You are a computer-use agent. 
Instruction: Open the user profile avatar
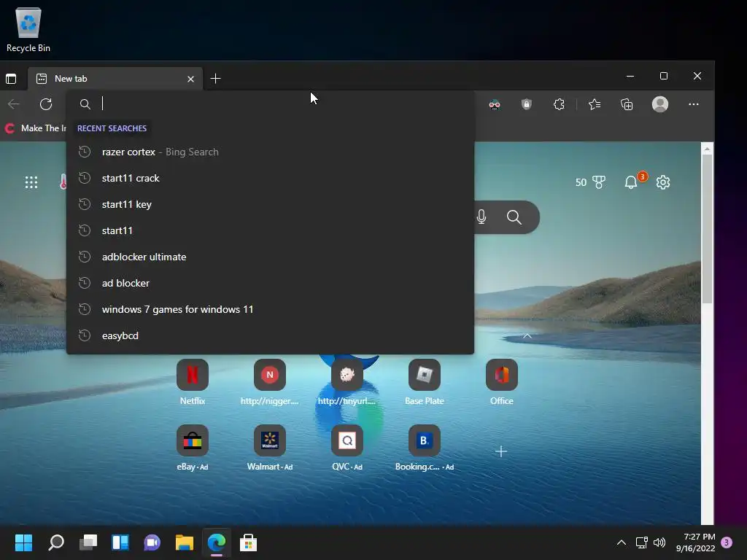pyautogui.click(x=659, y=104)
